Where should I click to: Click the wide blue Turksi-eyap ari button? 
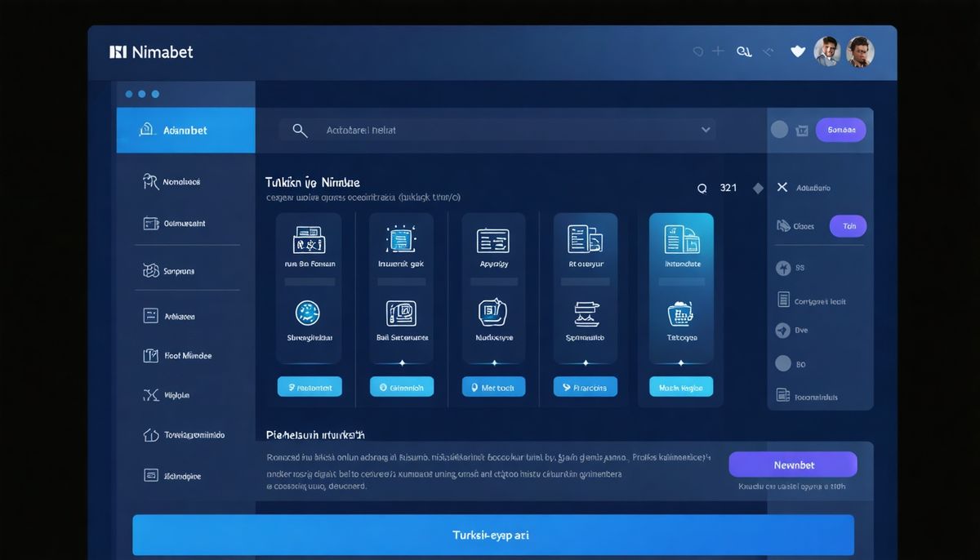point(492,536)
